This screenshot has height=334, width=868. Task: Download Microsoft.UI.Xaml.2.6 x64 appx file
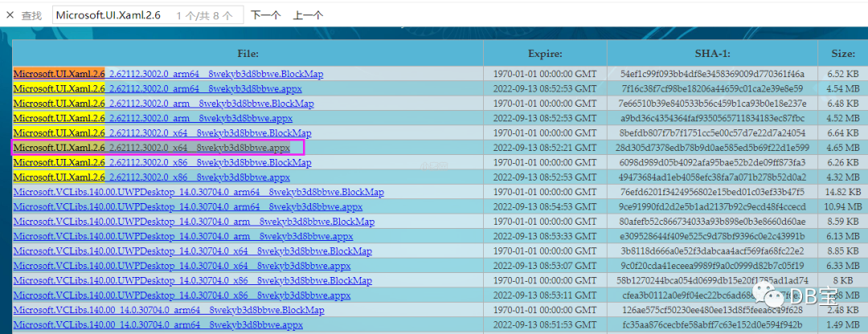point(152,148)
